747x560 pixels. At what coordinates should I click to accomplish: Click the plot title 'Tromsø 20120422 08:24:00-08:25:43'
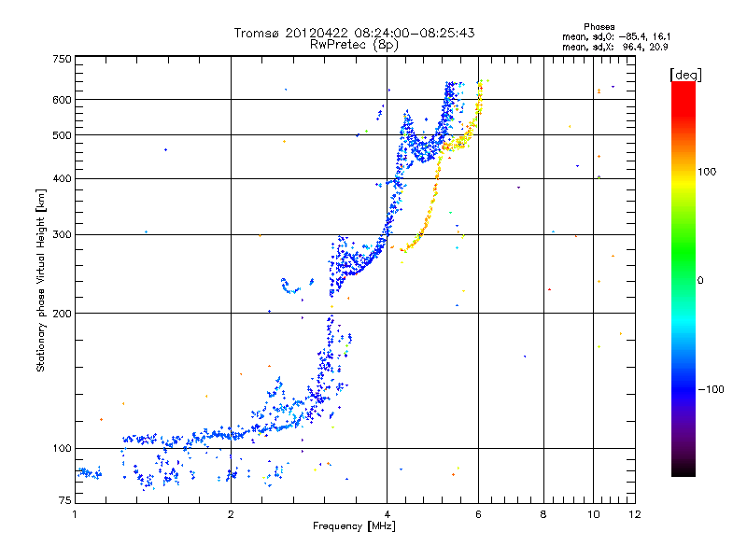(x=354, y=33)
